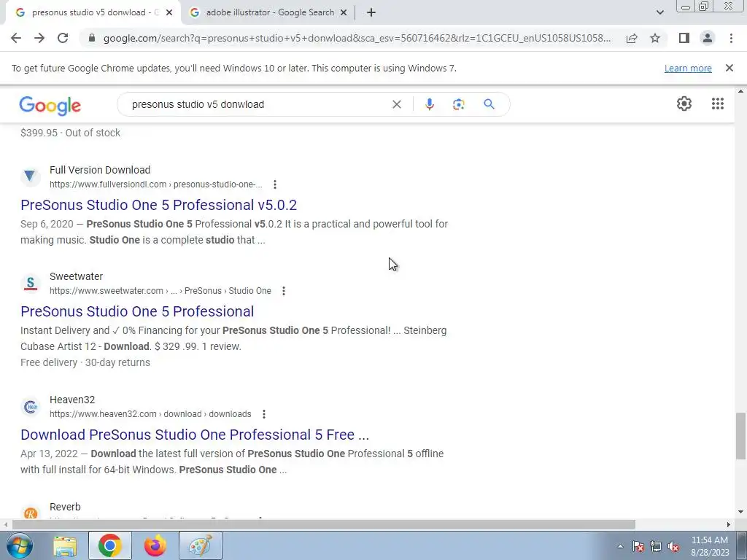Open more options for Sweetwater result

coord(284,291)
